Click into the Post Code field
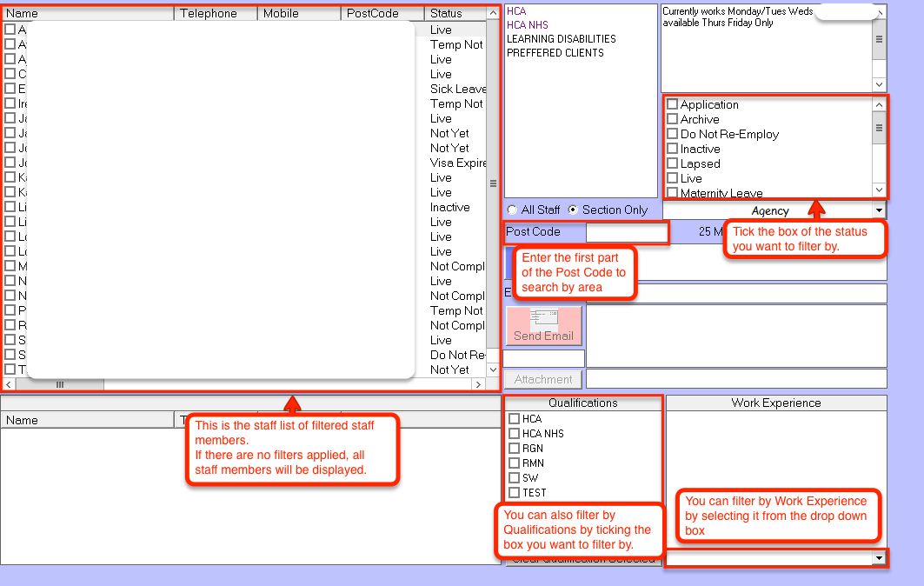The height and width of the screenshot is (586, 924). [626, 232]
